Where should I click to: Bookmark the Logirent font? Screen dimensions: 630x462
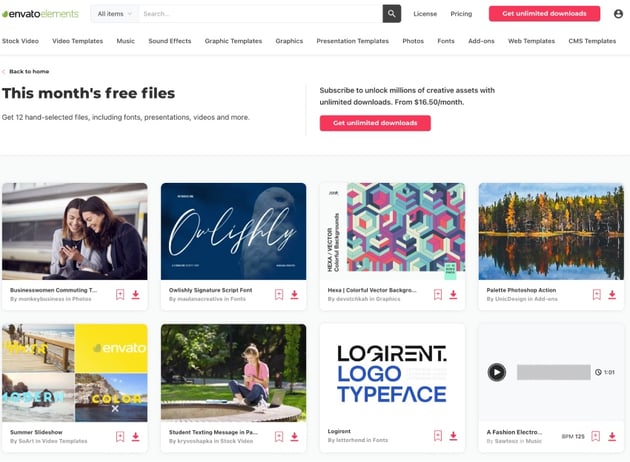tap(438, 436)
